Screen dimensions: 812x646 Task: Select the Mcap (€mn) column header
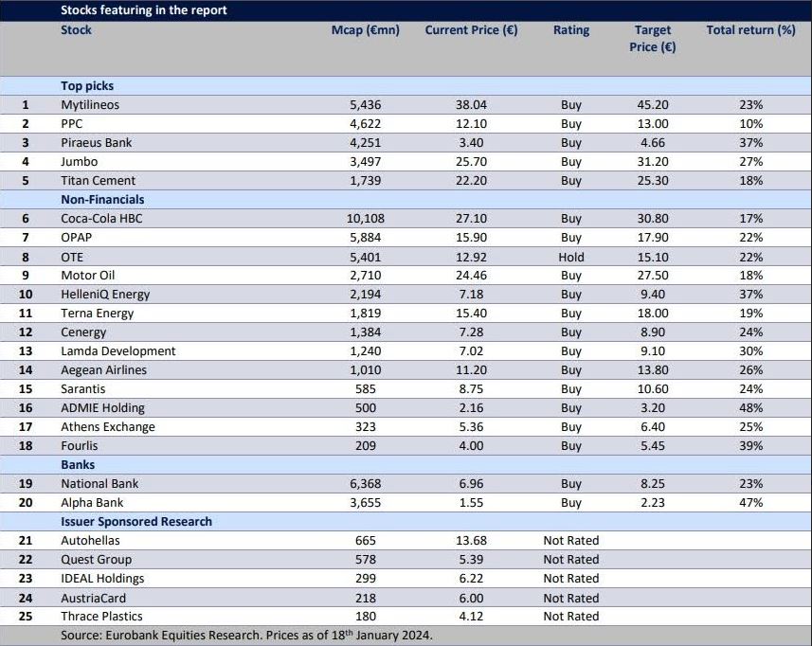coord(365,30)
